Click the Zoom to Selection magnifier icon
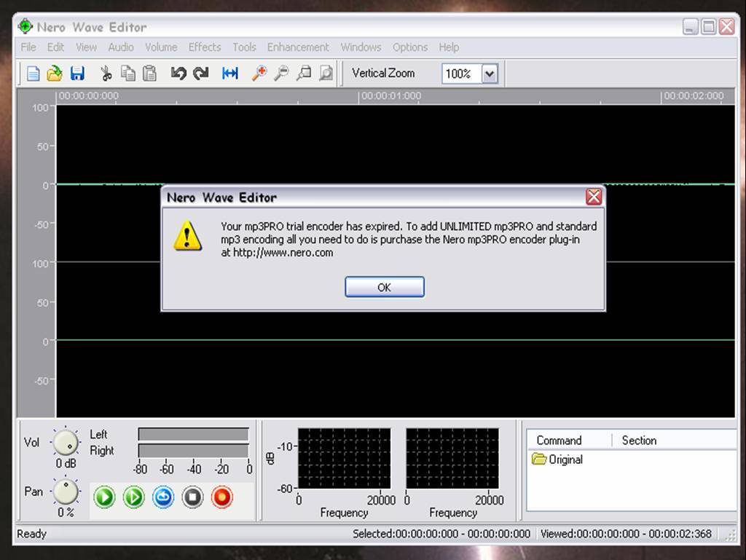Viewport: 746px width, 560px height. tap(304, 74)
